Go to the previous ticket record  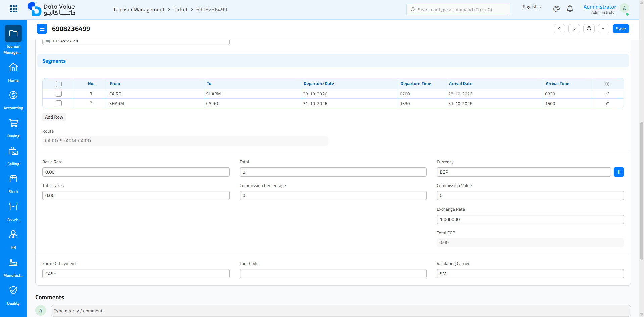pyautogui.click(x=559, y=29)
